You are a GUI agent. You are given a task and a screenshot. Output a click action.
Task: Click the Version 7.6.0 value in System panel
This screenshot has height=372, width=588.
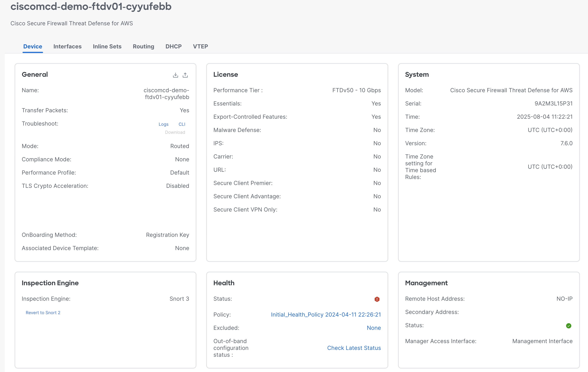pos(567,143)
